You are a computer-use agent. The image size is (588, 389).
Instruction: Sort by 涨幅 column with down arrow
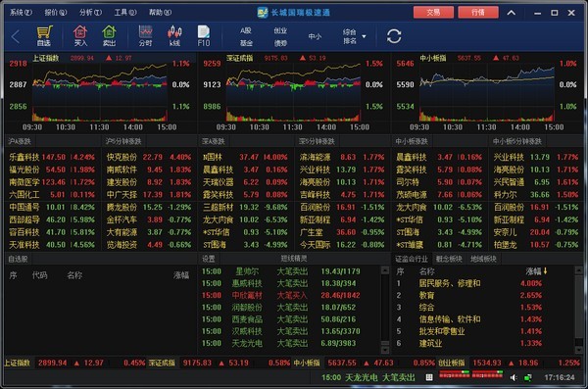(537, 271)
